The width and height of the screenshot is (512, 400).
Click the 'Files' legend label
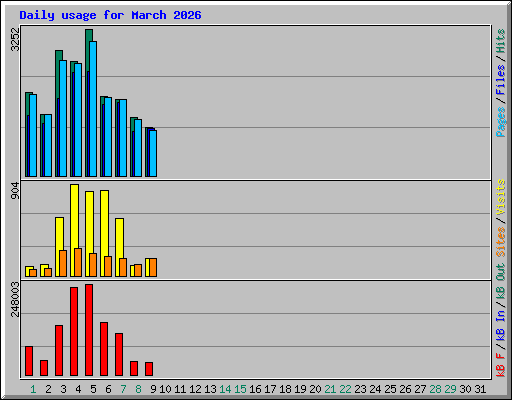point(501,80)
